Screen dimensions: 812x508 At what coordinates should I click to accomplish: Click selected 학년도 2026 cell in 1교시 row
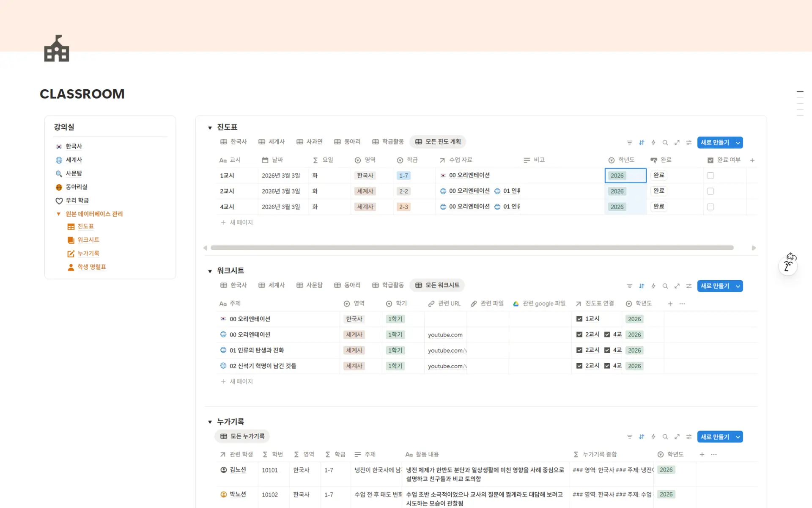click(x=625, y=176)
